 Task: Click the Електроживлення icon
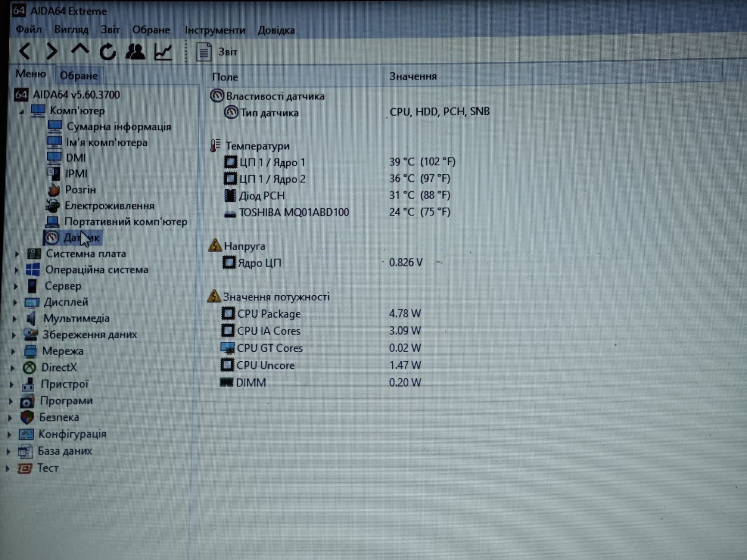pos(52,205)
